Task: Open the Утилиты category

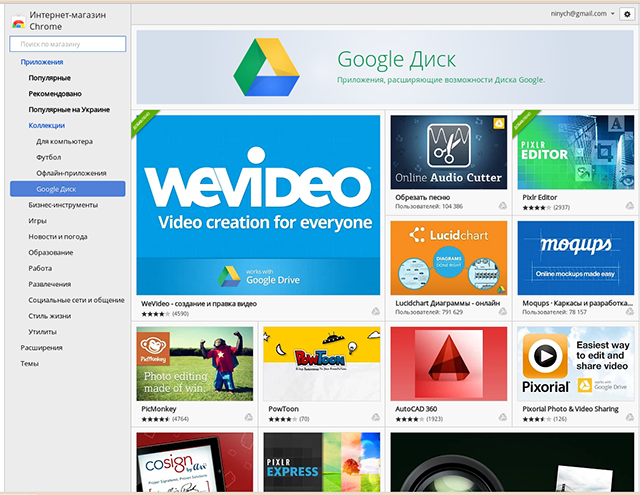Action: (x=42, y=332)
